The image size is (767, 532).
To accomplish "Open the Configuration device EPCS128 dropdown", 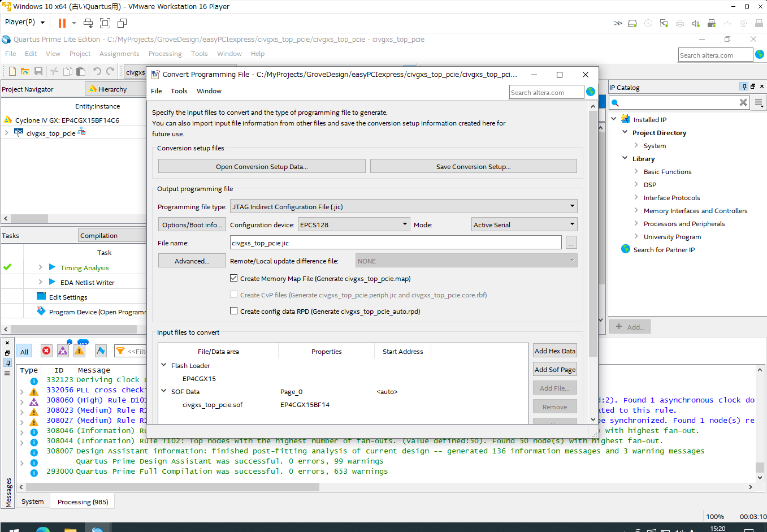I will (x=354, y=224).
